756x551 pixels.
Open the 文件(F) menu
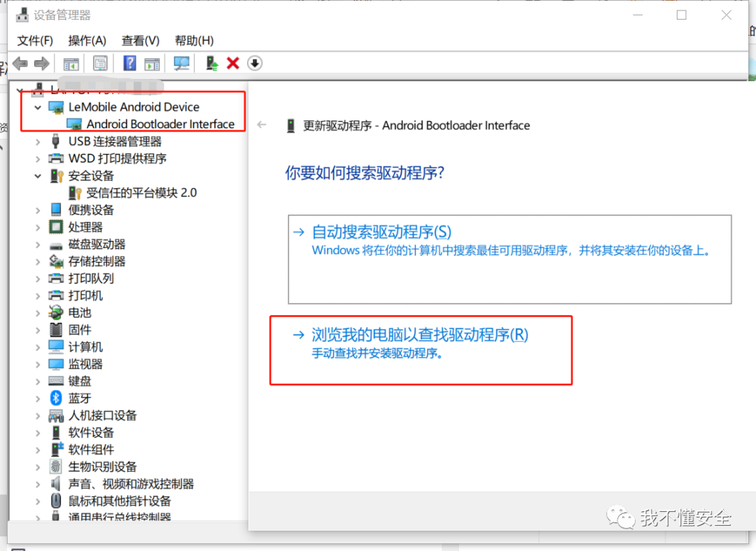point(35,40)
